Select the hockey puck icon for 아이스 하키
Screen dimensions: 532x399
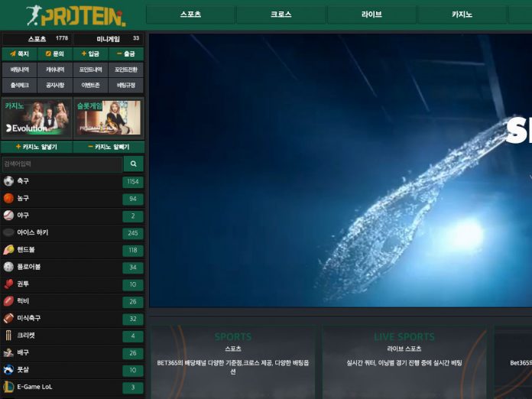(x=8, y=232)
